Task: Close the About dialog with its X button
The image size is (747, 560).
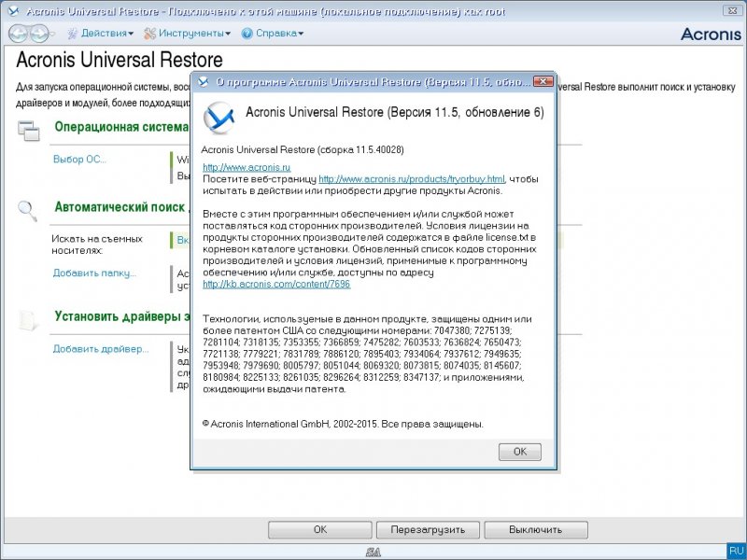Action: coord(543,81)
